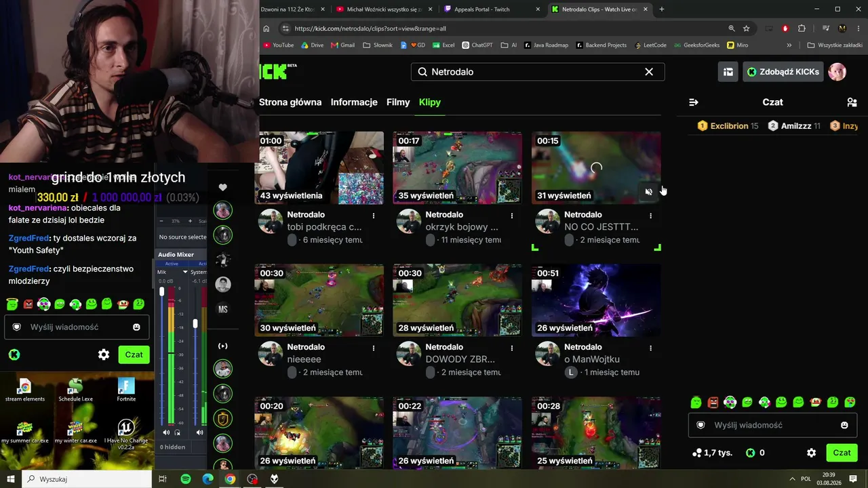Go to the Filmy tab
The width and height of the screenshot is (868, 488).
point(398,102)
